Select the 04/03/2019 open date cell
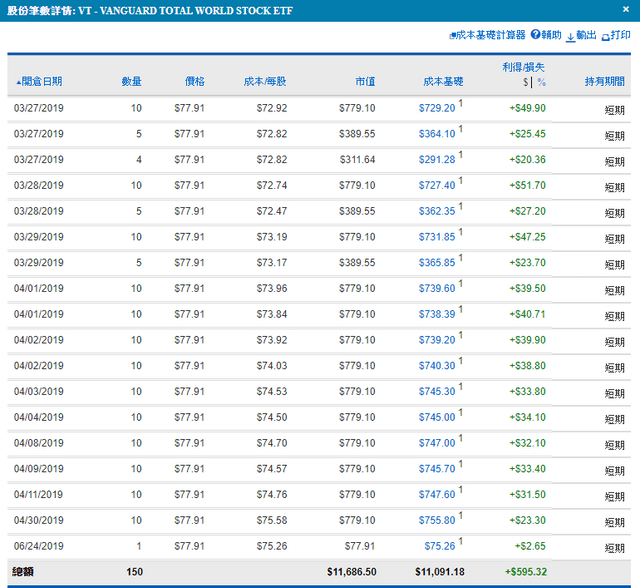This screenshot has height=588, width=640. click(39, 391)
